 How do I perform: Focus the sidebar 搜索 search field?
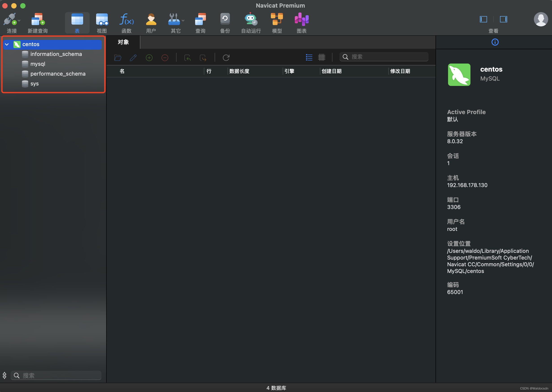tap(56, 375)
